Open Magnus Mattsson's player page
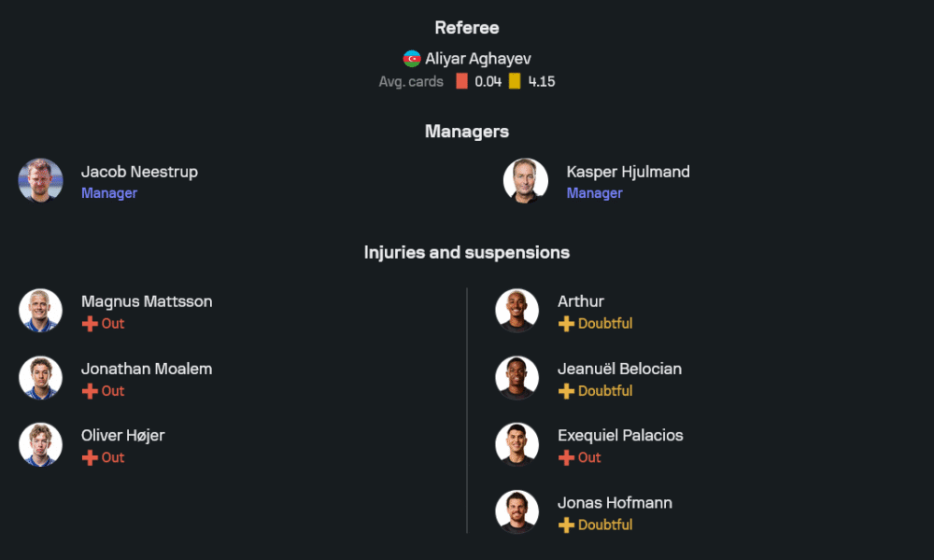The image size is (934, 560). (x=147, y=301)
